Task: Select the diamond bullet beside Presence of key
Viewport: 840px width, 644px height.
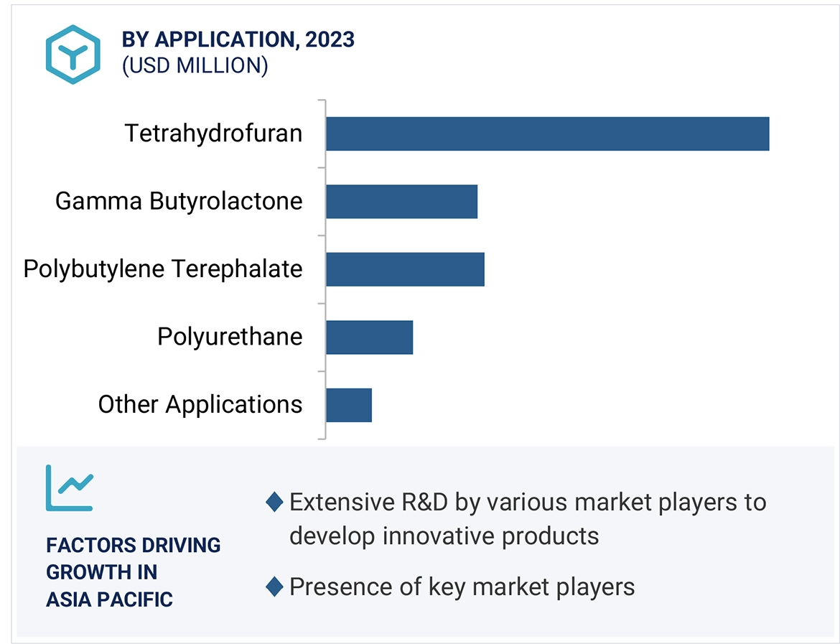Action: [274, 587]
